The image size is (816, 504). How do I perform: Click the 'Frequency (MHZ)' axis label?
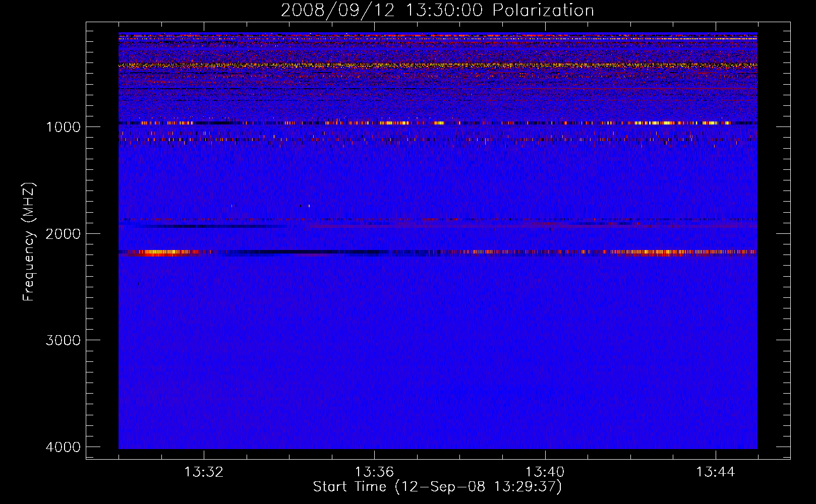29,242
